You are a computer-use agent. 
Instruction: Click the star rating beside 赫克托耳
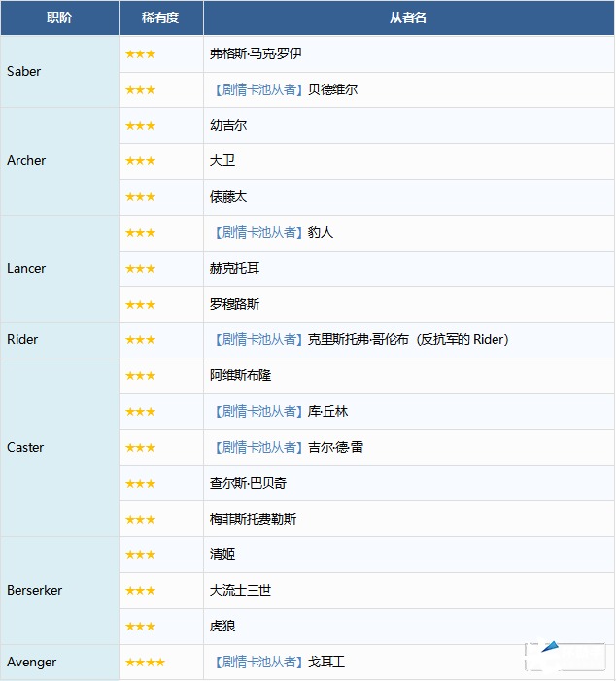tap(140, 269)
